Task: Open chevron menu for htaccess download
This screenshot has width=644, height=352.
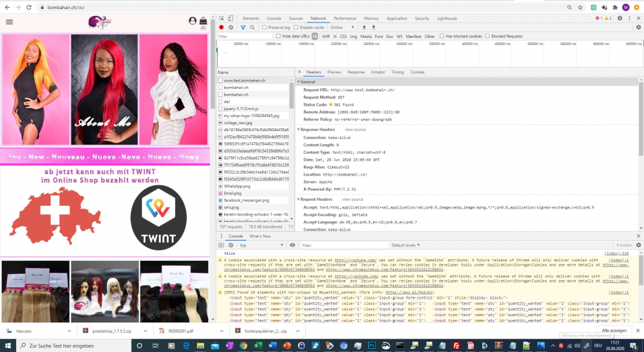Action: click(69, 331)
